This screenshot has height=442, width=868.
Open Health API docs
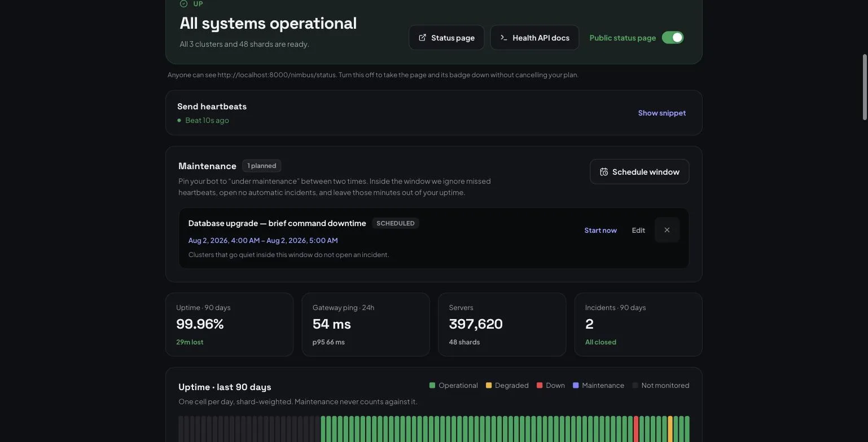click(534, 38)
